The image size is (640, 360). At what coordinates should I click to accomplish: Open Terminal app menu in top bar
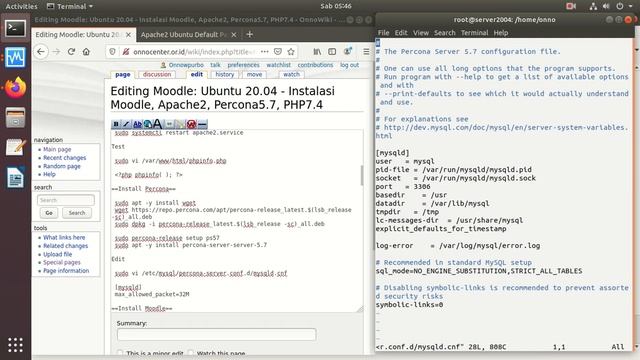click(x=70, y=6)
